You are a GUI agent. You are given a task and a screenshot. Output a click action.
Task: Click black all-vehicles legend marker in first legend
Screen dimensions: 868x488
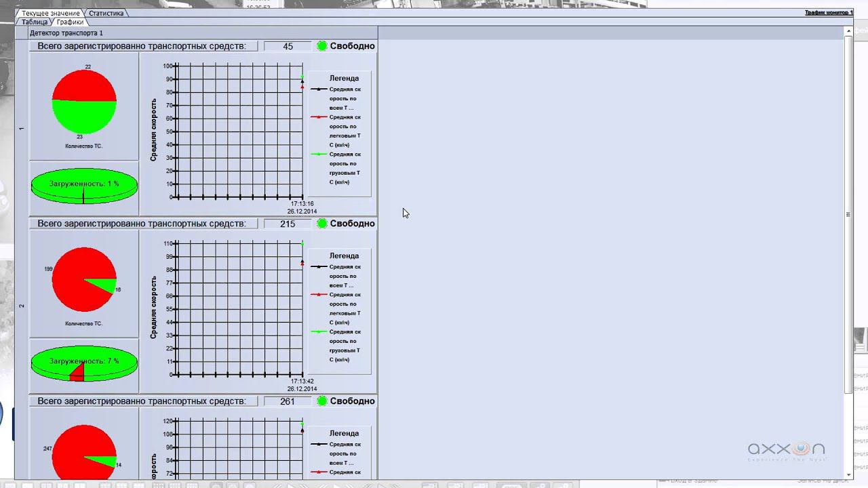[319, 89]
